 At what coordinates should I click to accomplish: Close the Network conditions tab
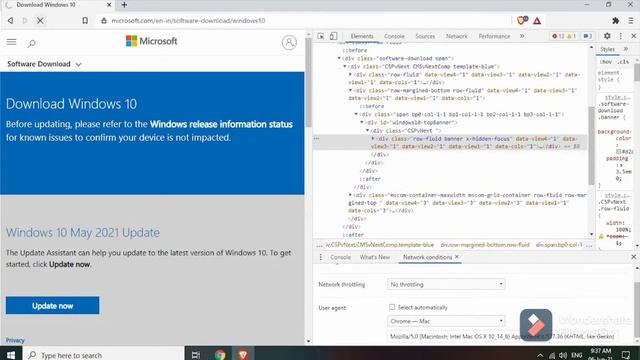pyautogui.click(x=457, y=257)
